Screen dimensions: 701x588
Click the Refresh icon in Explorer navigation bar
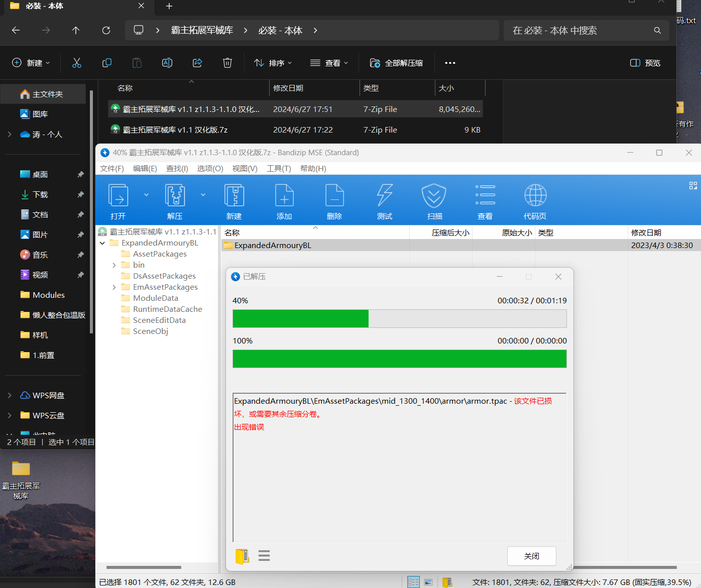coord(106,30)
